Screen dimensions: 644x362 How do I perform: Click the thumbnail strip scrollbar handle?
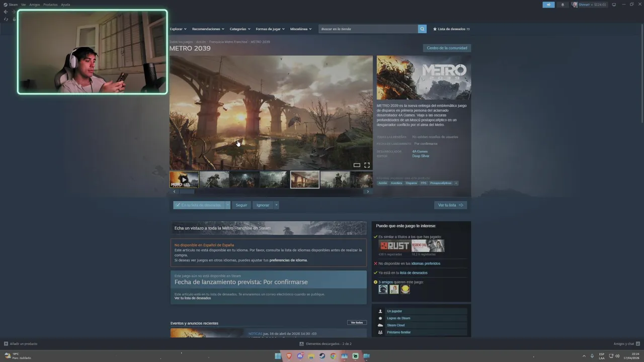[187, 192]
